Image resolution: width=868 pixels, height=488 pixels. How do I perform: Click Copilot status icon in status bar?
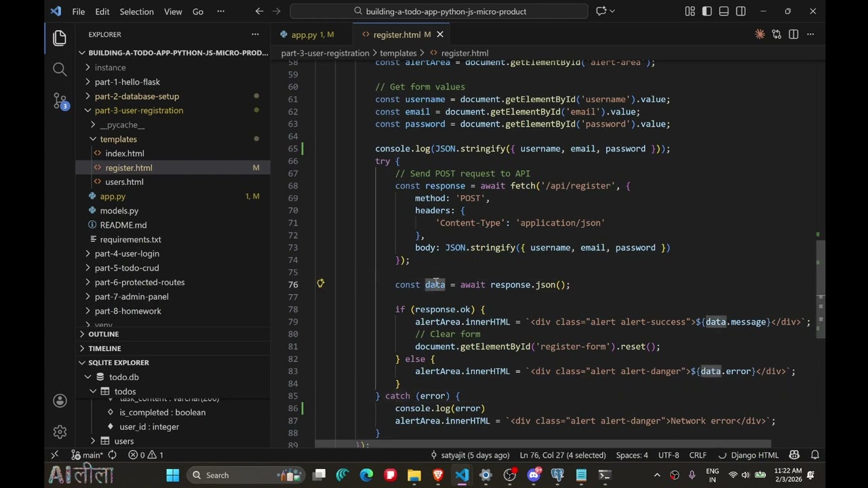(794, 455)
